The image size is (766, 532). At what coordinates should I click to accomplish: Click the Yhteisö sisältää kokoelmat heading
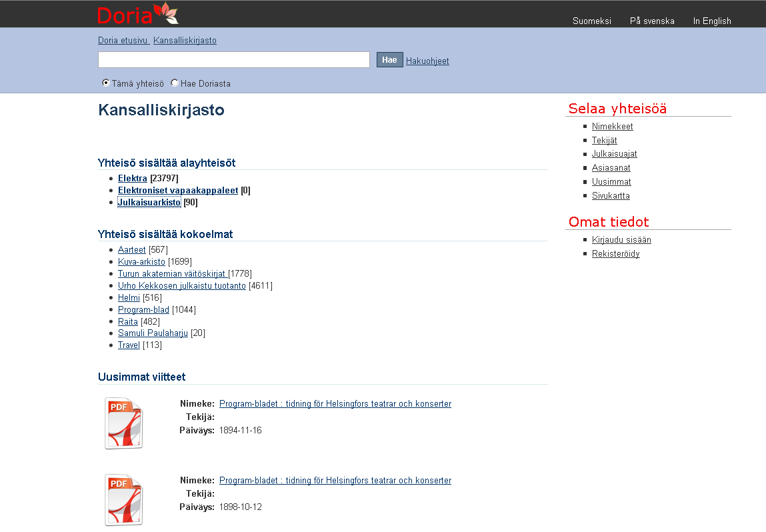click(x=165, y=235)
